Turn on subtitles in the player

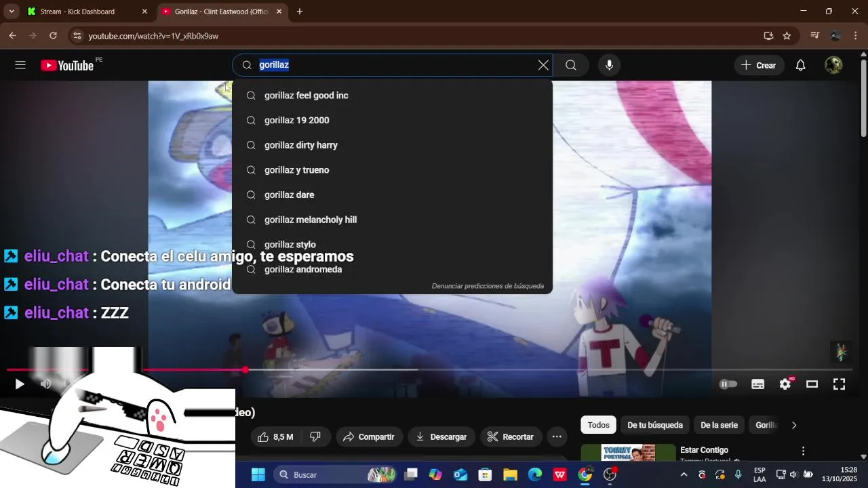[x=758, y=384]
